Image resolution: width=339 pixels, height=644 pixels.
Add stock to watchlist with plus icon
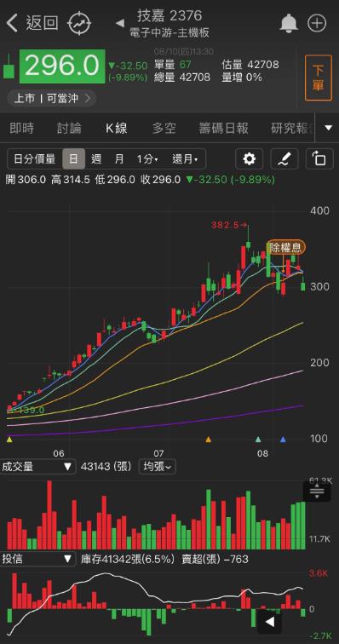click(317, 23)
